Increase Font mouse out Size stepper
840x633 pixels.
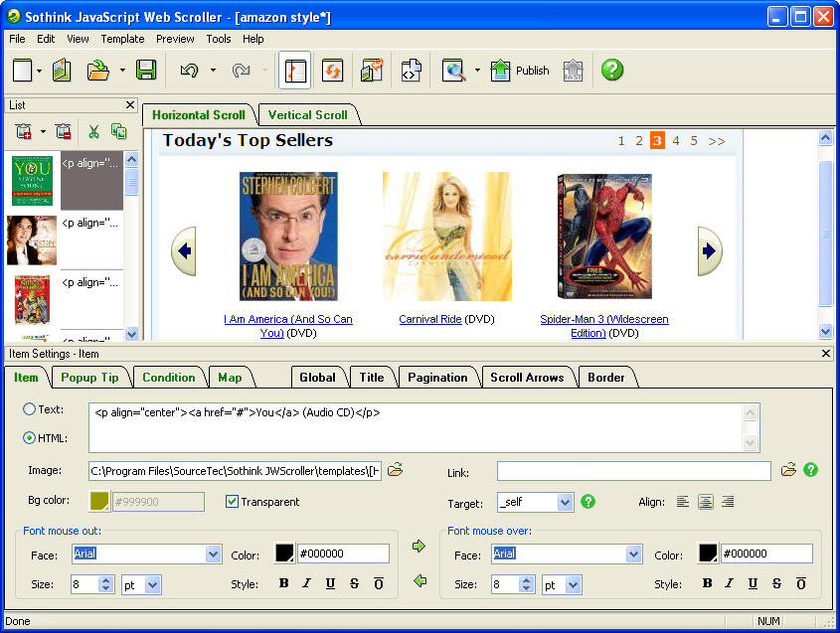[105, 580]
